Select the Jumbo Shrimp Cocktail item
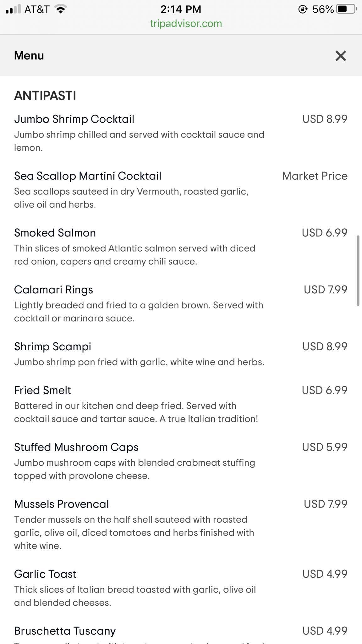Screen dimensions: 362x644 click(74, 119)
